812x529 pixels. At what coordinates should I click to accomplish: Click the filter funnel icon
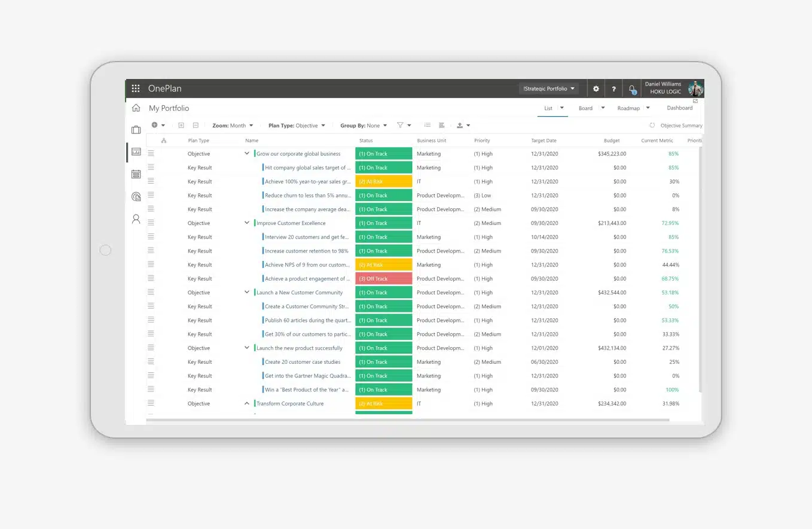tap(401, 126)
